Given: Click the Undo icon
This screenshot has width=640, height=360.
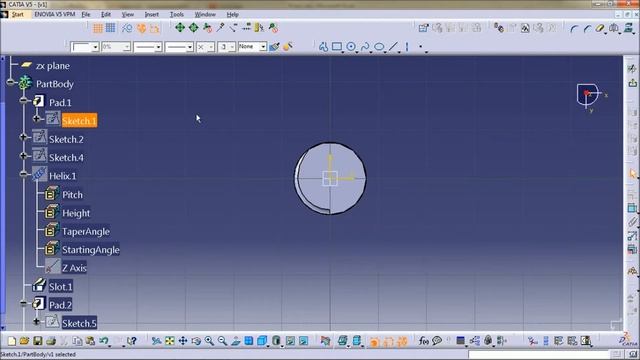Looking at the screenshot, I should click(104, 341).
